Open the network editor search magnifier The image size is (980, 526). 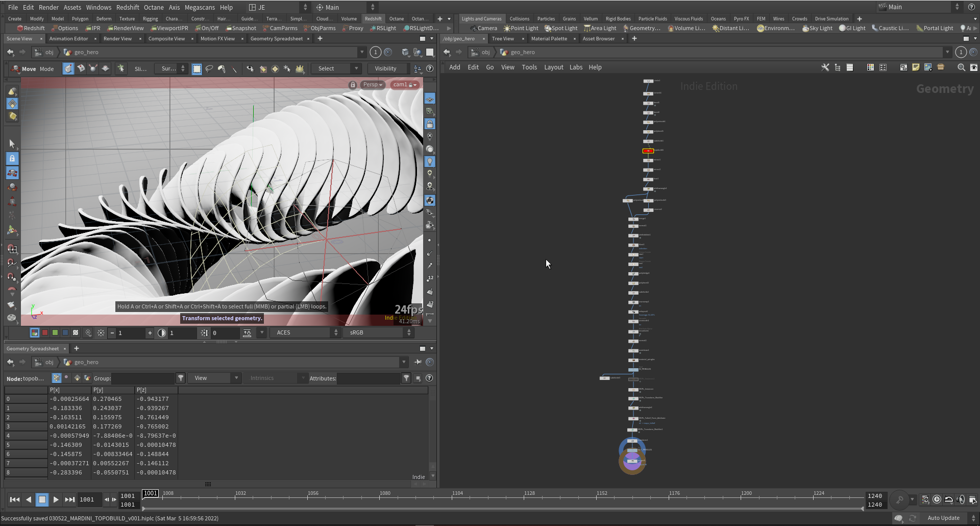[961, 67]
